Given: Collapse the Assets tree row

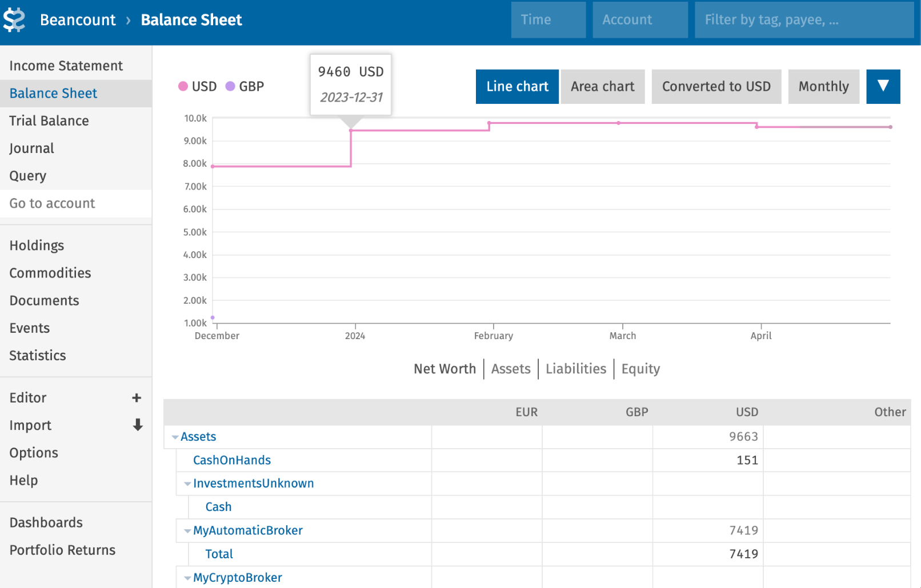Looking at the screenshot, I should [x=175, y=437].
